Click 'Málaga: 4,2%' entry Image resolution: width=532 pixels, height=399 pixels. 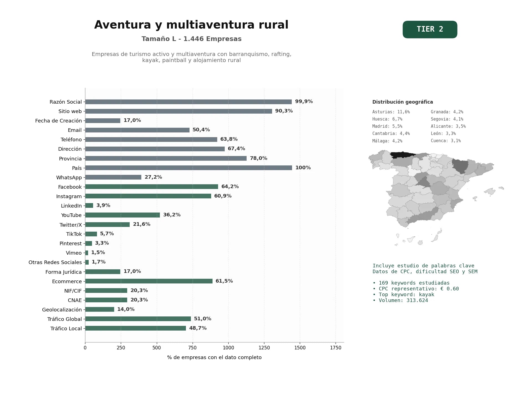coord(387,141)
